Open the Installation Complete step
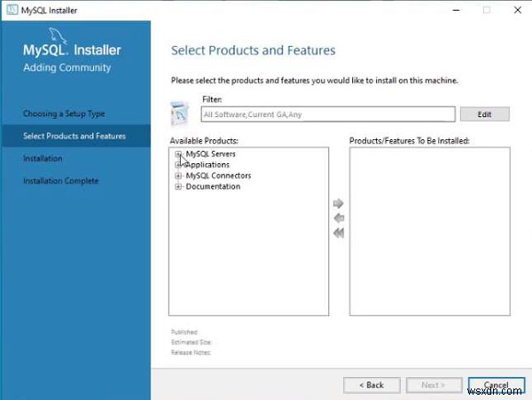This screenshot has width=532, height=400. [x=61, y=181]
